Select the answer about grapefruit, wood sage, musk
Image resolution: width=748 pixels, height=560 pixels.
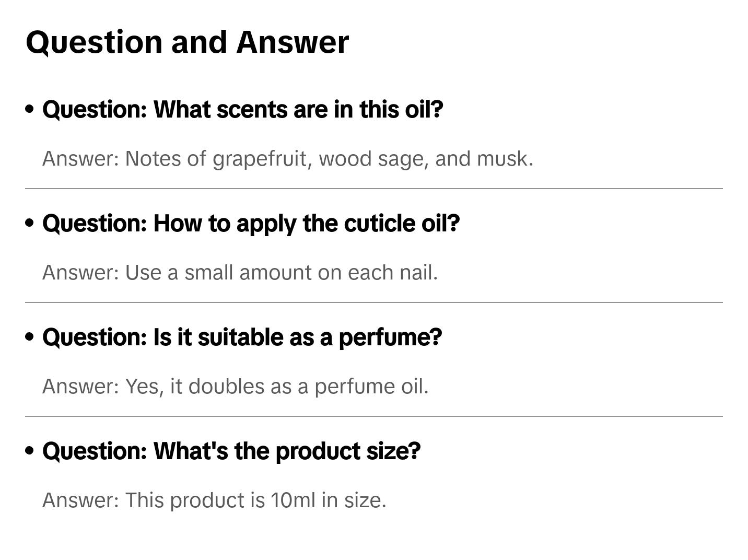(287, 159)
